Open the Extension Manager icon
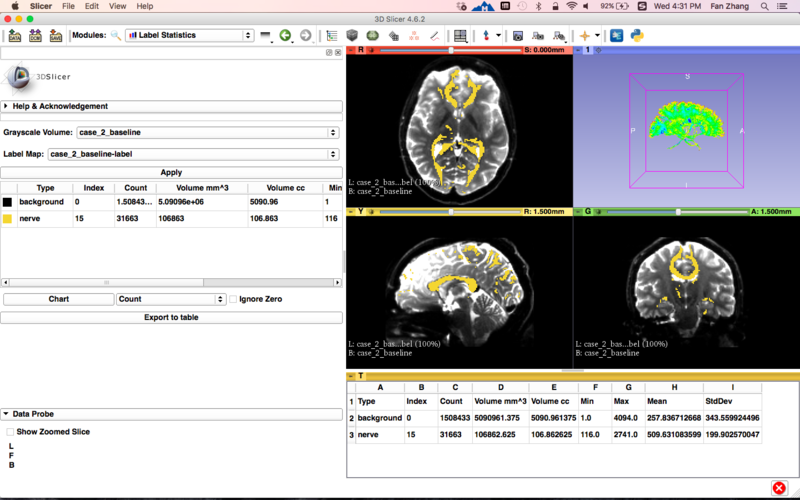The image size is (800, 500). [616, 36]
